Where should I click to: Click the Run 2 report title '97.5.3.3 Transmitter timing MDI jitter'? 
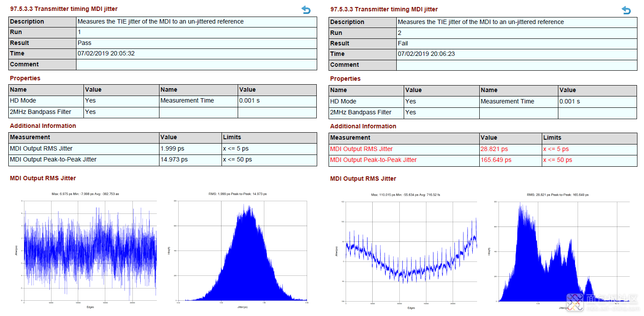[x=384, y=9]
